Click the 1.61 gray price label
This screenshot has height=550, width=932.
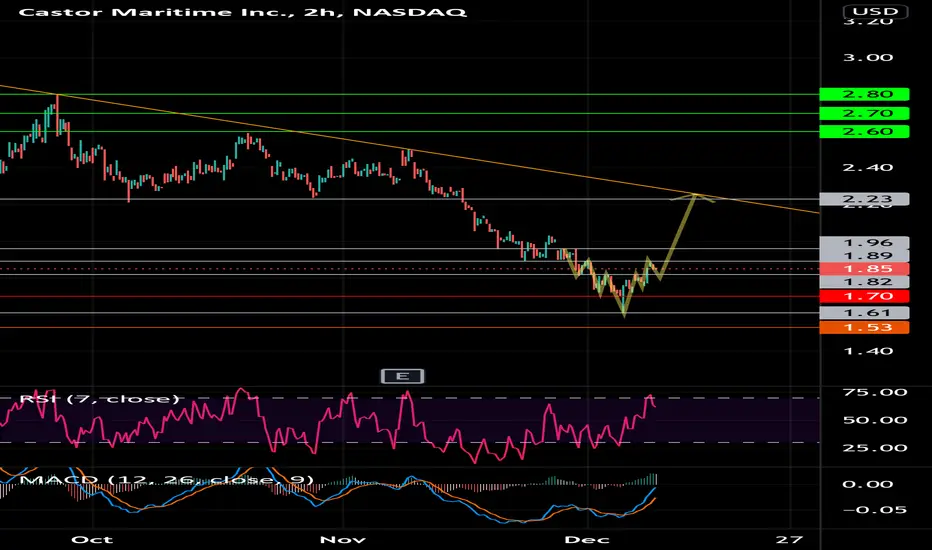pos(864,313)
